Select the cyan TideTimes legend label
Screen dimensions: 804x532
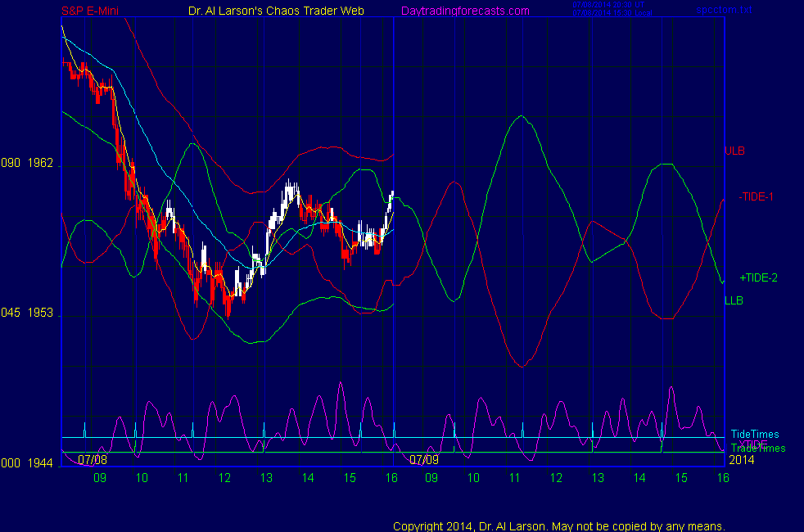coord(755,434)
